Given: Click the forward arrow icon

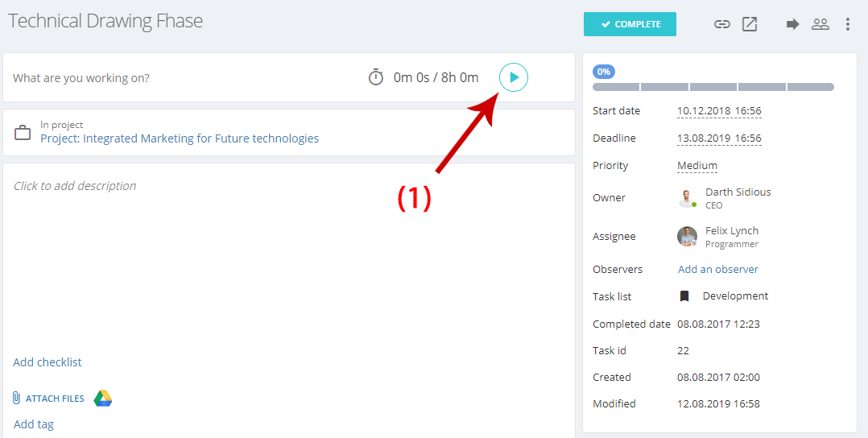Looking at the screenshot, I should (792, 24).
